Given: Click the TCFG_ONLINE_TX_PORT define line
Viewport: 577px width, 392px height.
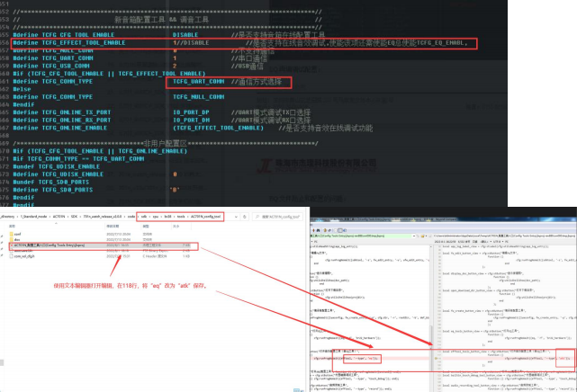Looking at the screenshot, I should click(161, 112).
